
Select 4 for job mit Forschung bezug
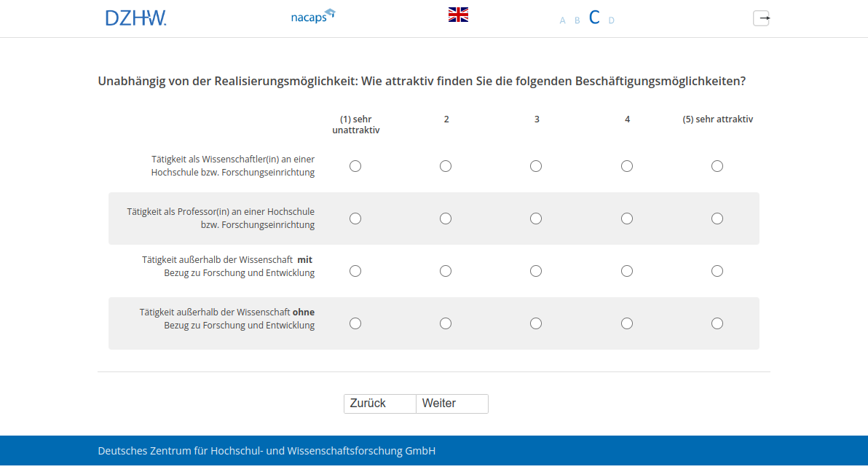pos(627,271)
